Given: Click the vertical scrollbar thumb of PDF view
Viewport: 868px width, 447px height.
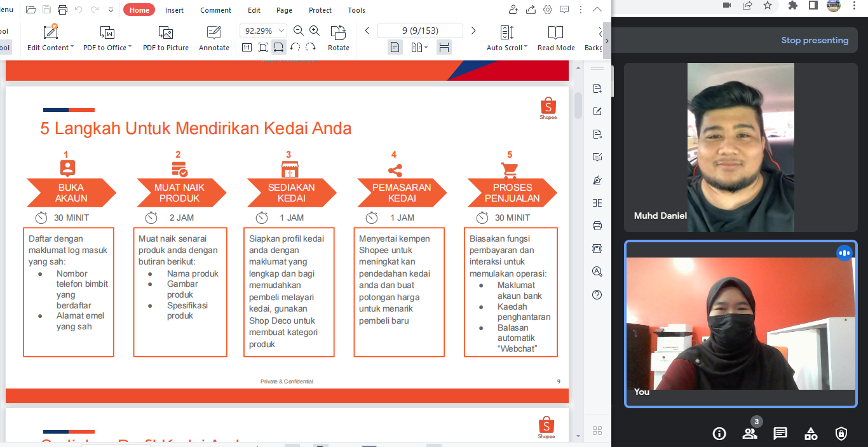Looking at the screenshot, I should (578, 106).
